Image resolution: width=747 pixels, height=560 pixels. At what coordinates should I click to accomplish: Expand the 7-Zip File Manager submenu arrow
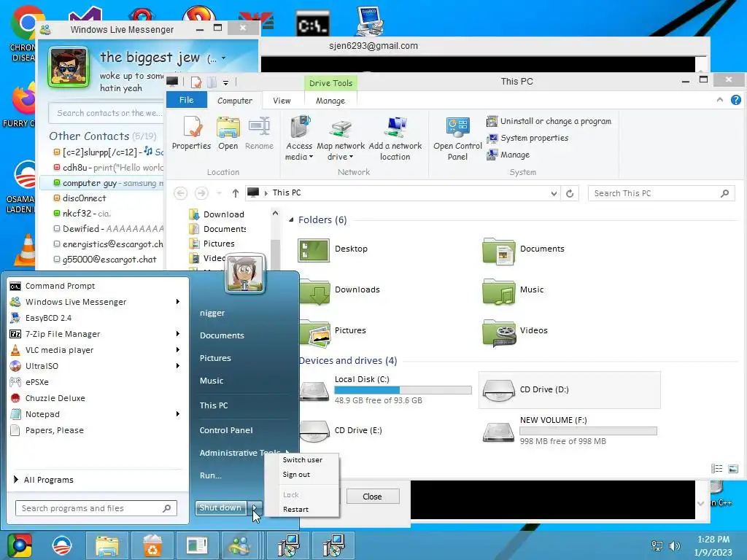point(178,334)
